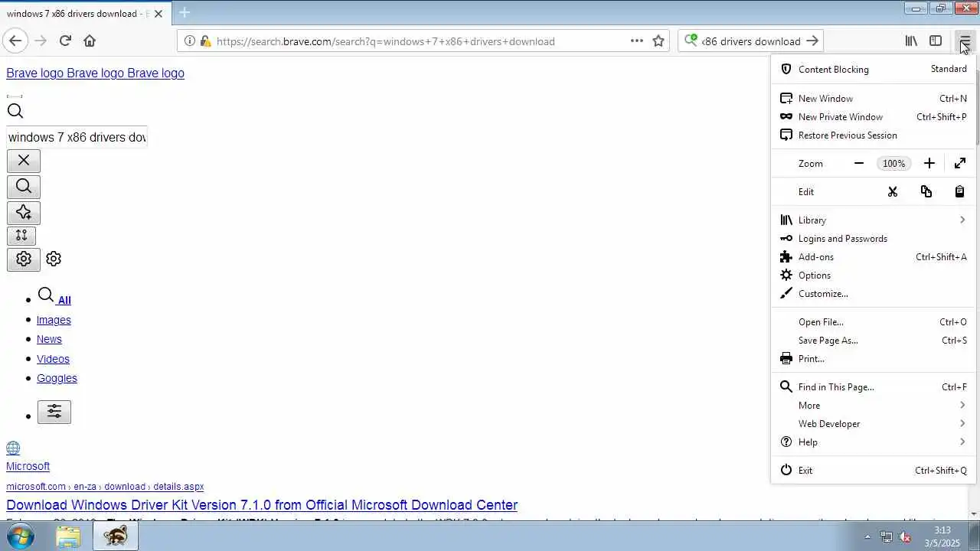Click the Forward arrow button
The image size is (980, 551).
coord(41,41)
